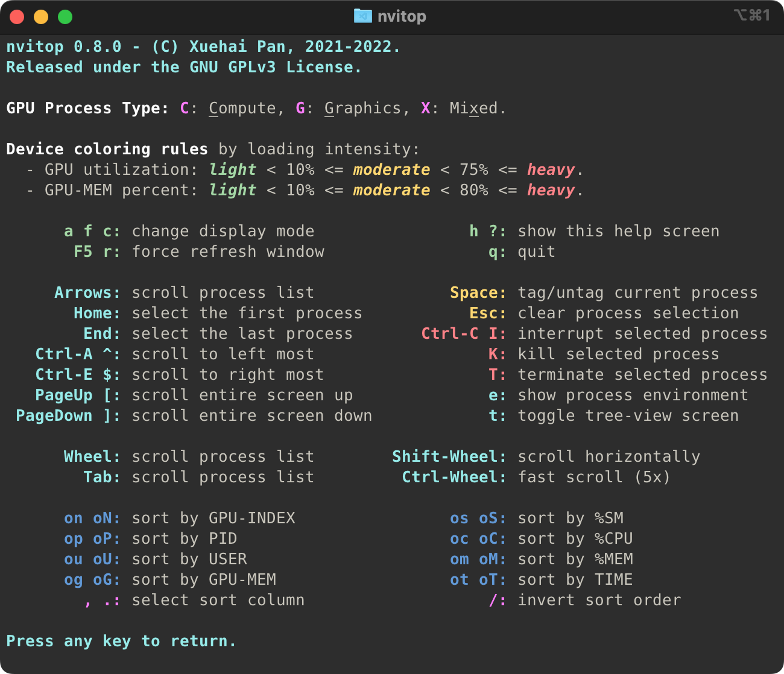Click the 'Ctrl-E $:' key label

point(78,374)
